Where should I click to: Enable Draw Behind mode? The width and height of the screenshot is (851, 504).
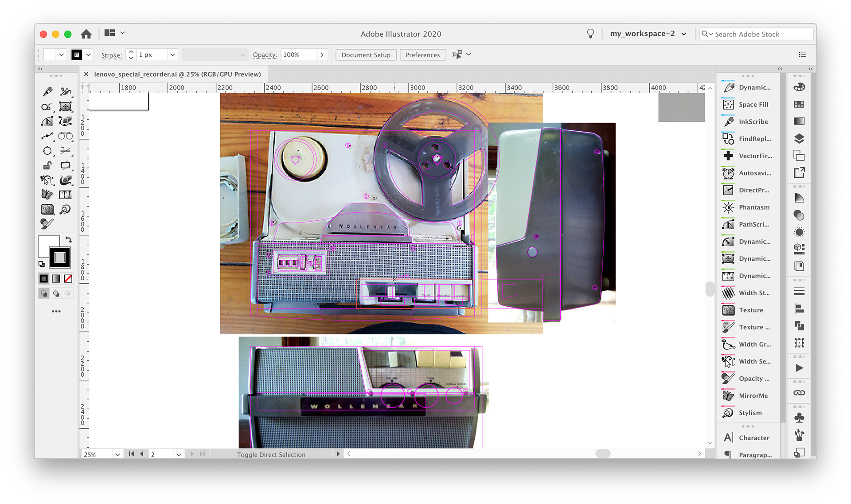click(x=56, y=293)
